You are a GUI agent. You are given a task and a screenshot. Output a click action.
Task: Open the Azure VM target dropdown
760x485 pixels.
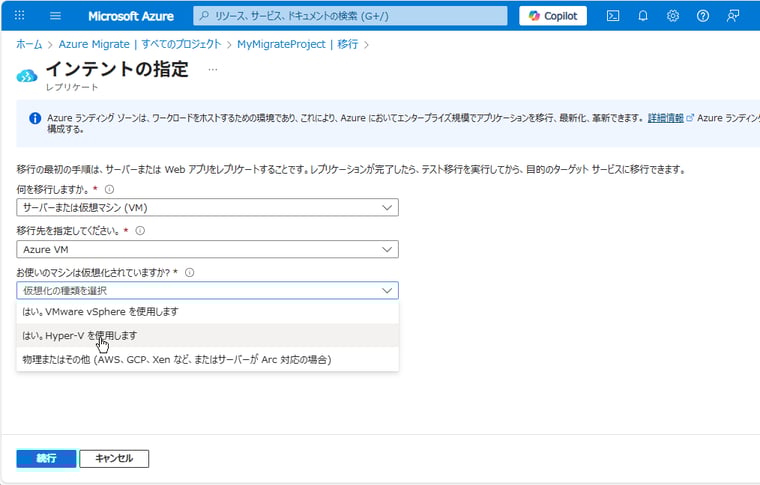(207, 249)
